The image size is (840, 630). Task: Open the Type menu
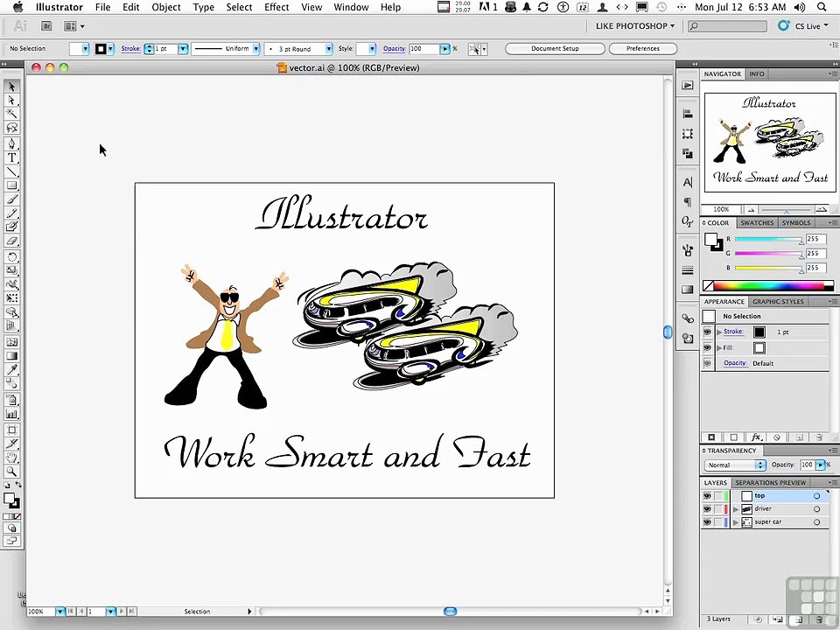click(x=204, y=7)
